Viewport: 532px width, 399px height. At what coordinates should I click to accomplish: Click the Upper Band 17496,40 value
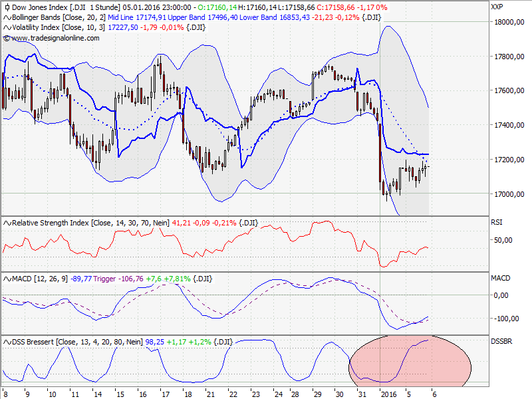[x=203, y=17]
